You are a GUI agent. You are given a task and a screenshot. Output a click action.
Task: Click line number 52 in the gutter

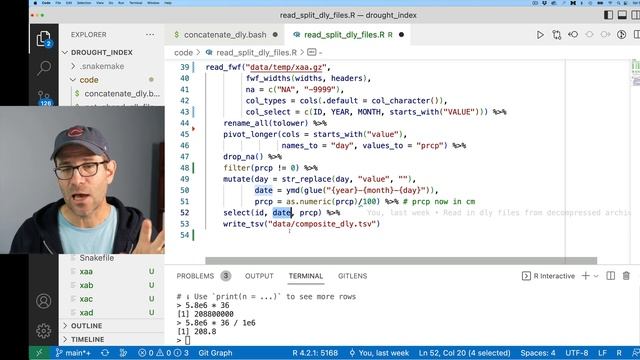point(184,213)
